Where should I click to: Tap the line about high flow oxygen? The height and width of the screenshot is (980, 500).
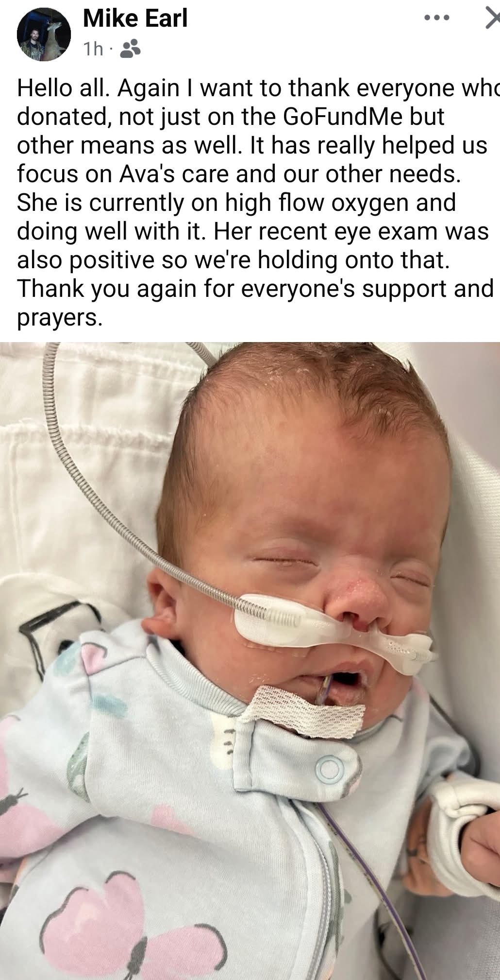click(236, 203)
